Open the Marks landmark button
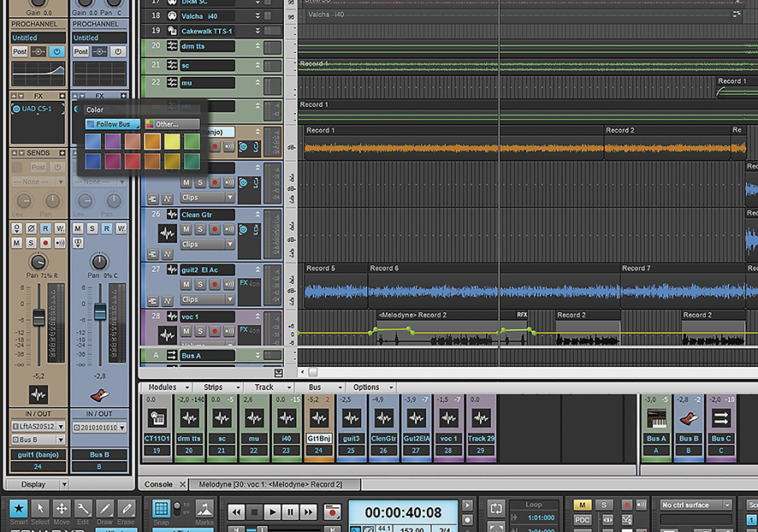 (x=204, y=509)
